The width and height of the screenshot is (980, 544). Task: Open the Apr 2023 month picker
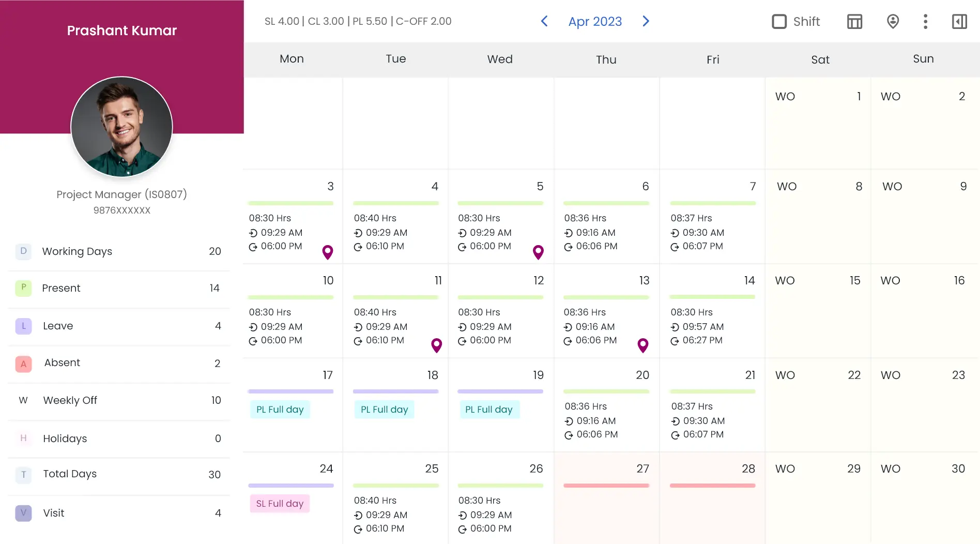coord(595,22)
